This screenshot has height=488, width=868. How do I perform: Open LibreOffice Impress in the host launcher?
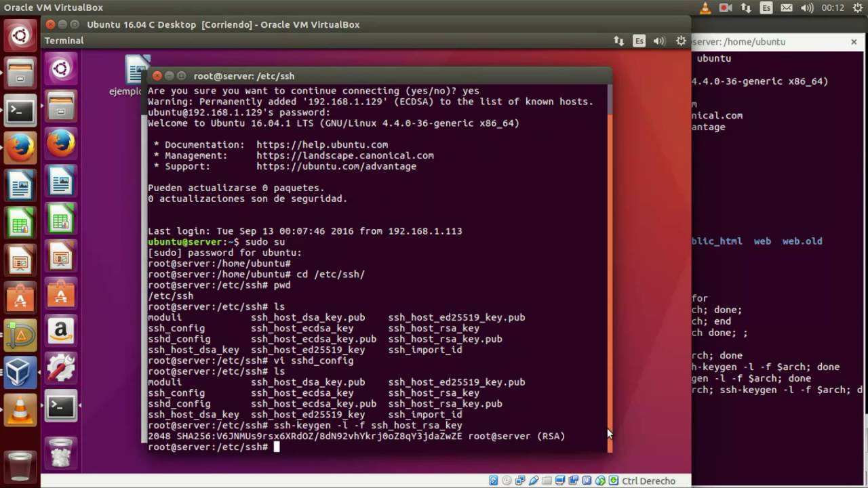point(20,260)
